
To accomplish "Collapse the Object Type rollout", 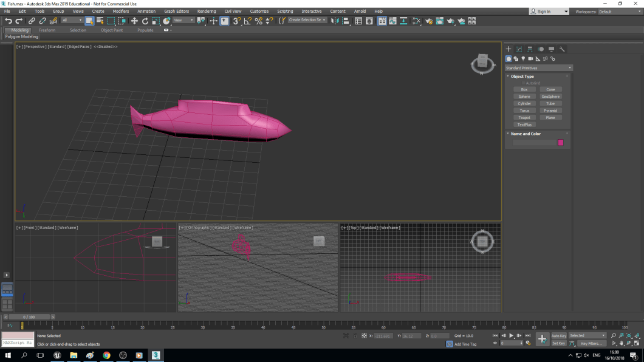I will tap(522, 77).
